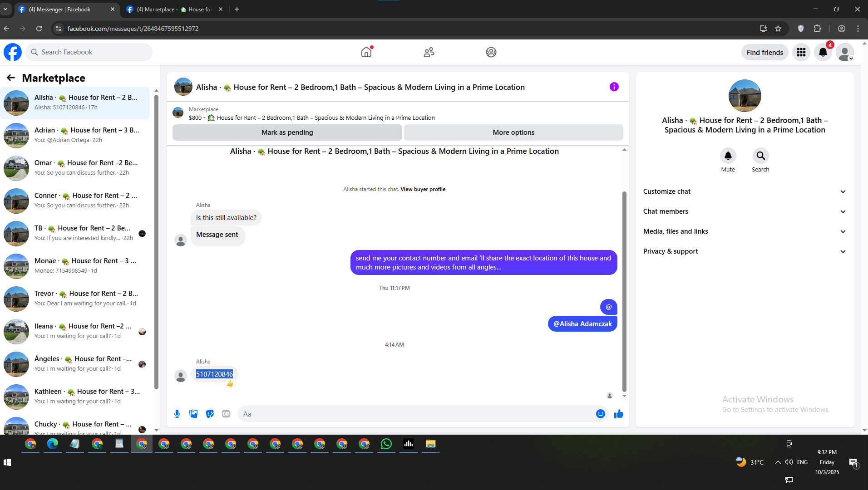Click the Chrome profile icon in toolbar

pos(842,29)
